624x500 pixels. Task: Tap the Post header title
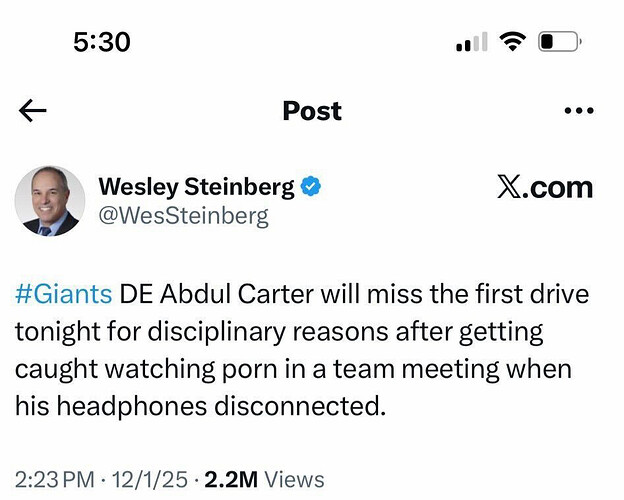[x=312, y=110]
